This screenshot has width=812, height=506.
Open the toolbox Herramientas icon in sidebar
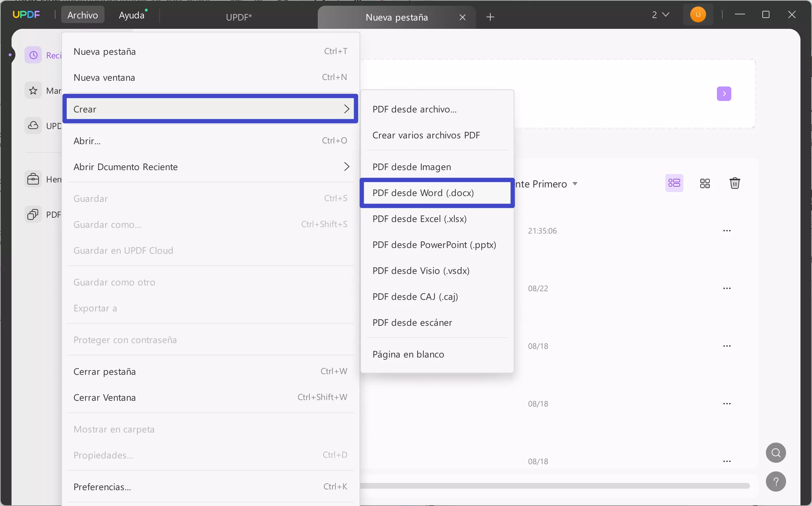[x=33, y=179]
